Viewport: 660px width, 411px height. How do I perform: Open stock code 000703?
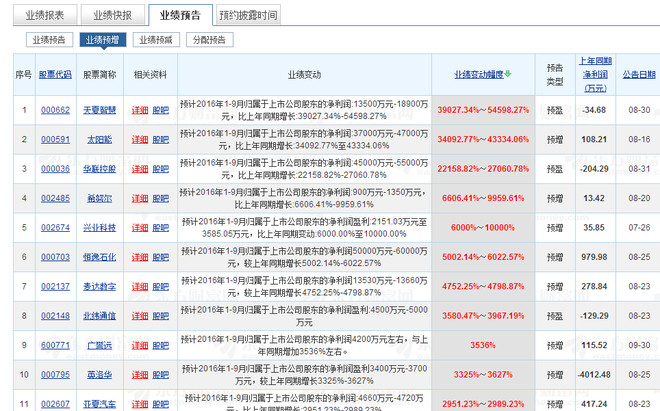[x=56, y=257]
